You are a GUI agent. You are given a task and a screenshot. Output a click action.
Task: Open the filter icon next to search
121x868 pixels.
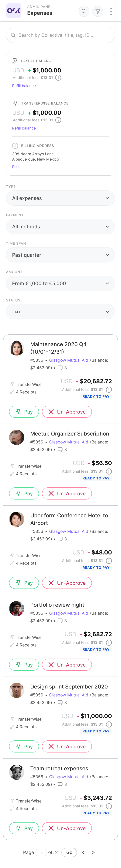pos(98,11)
